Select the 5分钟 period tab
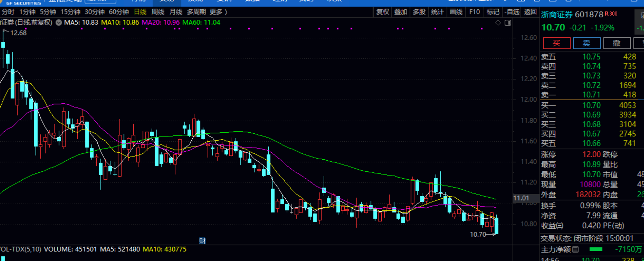This screenshot has height=261, width=644. tap(48, 12)
